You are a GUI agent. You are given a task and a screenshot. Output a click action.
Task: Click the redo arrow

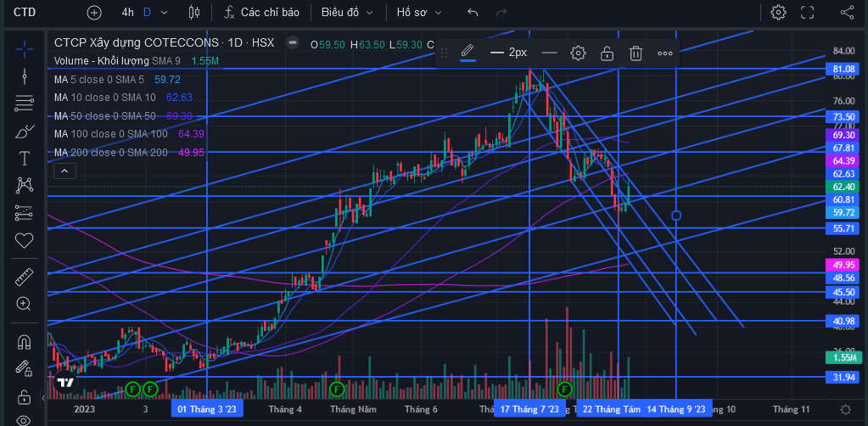(501, 12)
